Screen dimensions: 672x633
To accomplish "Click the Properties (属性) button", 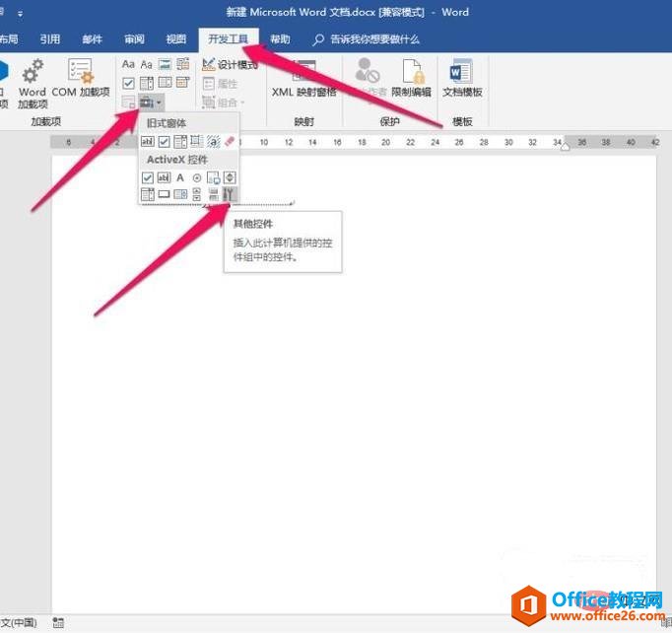I will coord(220,84).
